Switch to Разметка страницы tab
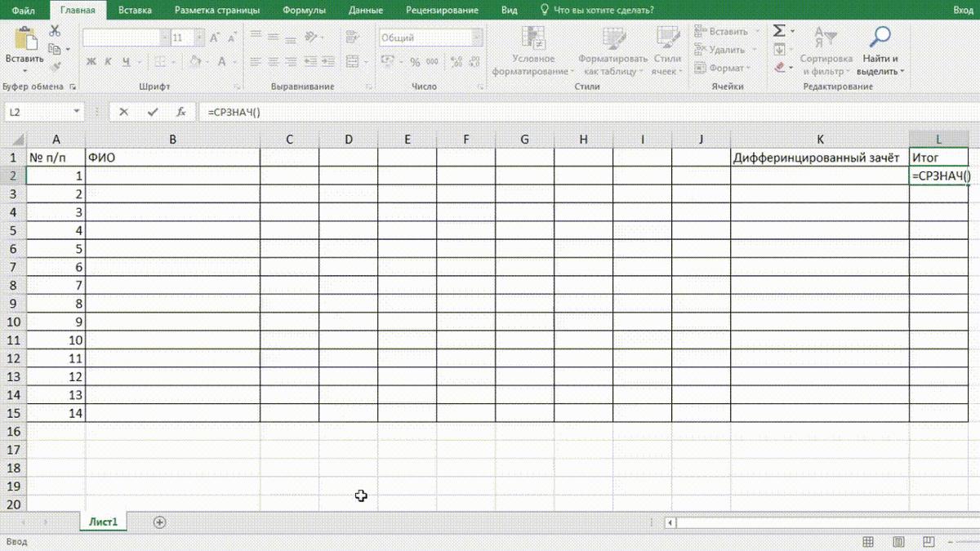The width and height of the screenshot is (980, 551). coord(217,11)
